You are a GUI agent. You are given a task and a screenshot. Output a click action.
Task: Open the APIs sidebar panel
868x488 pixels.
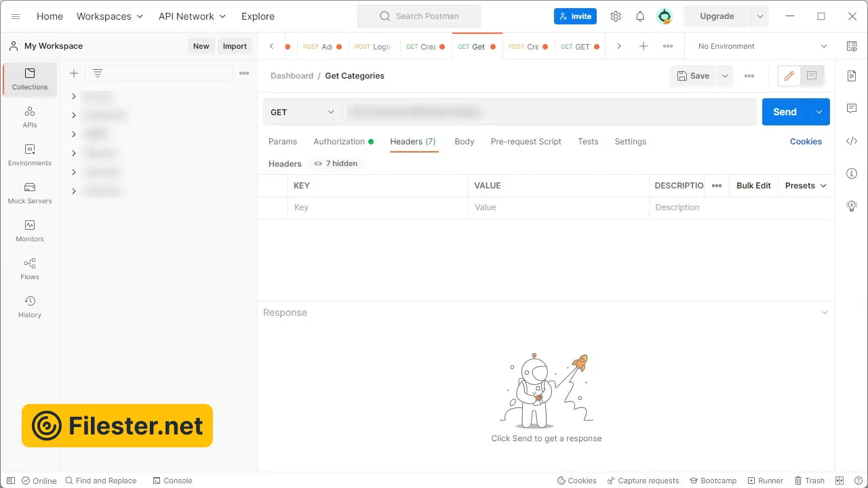pos(30,117)
